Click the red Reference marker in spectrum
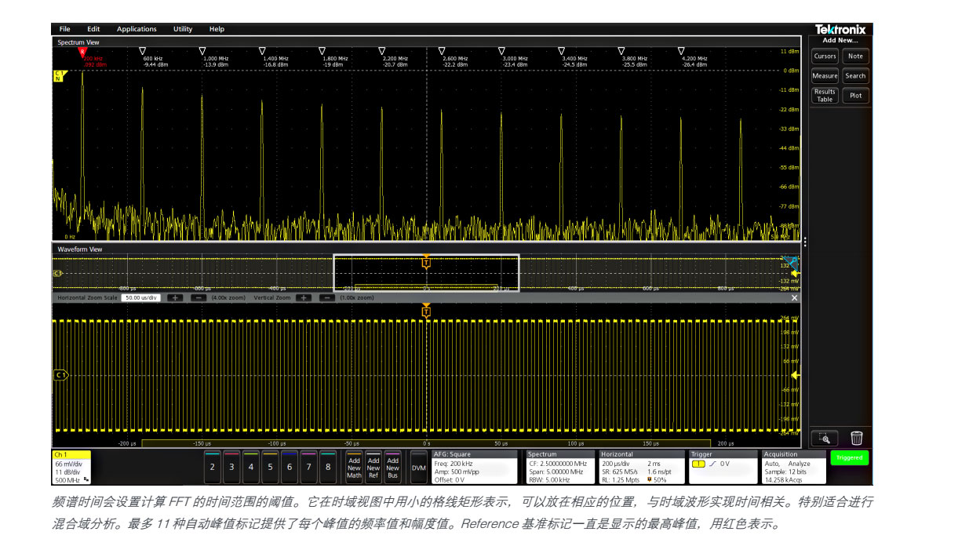Viewport: 980px width, 557px height. tap(82, 52)
